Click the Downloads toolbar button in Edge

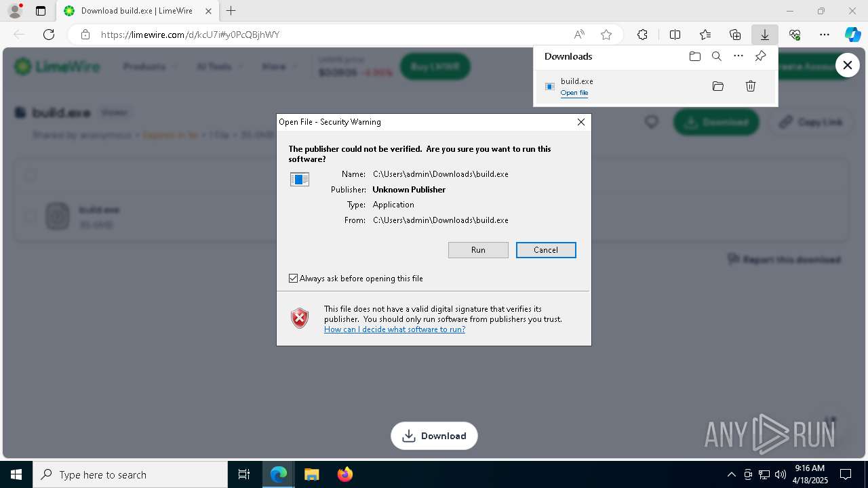point(764,35)
